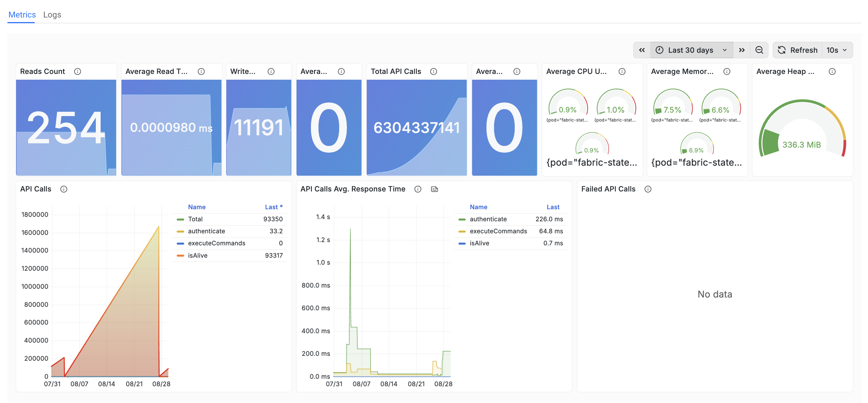Viewport: 868px width, 403px height.
Task: Click green Total color swatch in legend
Action: click(180, 220)
